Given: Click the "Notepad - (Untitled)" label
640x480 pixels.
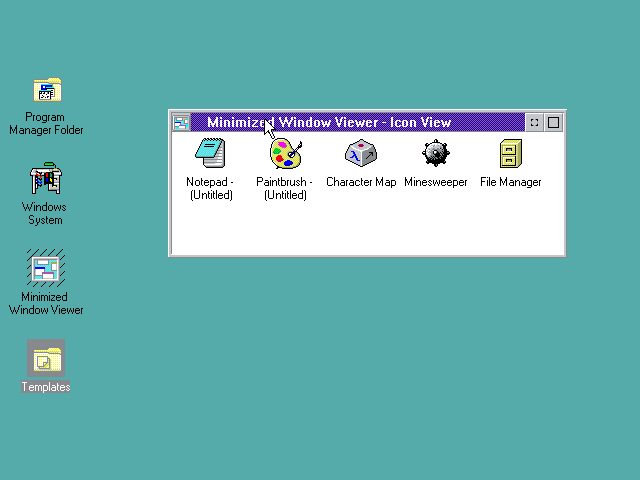Looking at the screenshot, I should [211, 188].
